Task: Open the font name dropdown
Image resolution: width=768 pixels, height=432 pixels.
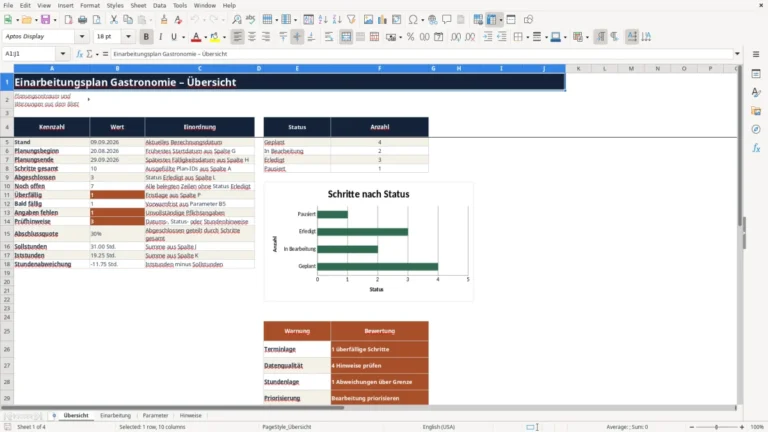Action: pyautogui.click(x=82, y=36)
